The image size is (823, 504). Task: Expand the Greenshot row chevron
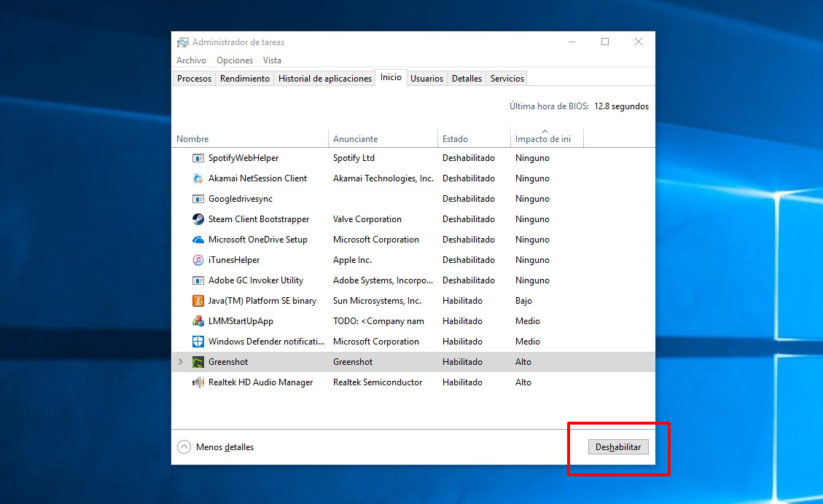pos(180,361)
